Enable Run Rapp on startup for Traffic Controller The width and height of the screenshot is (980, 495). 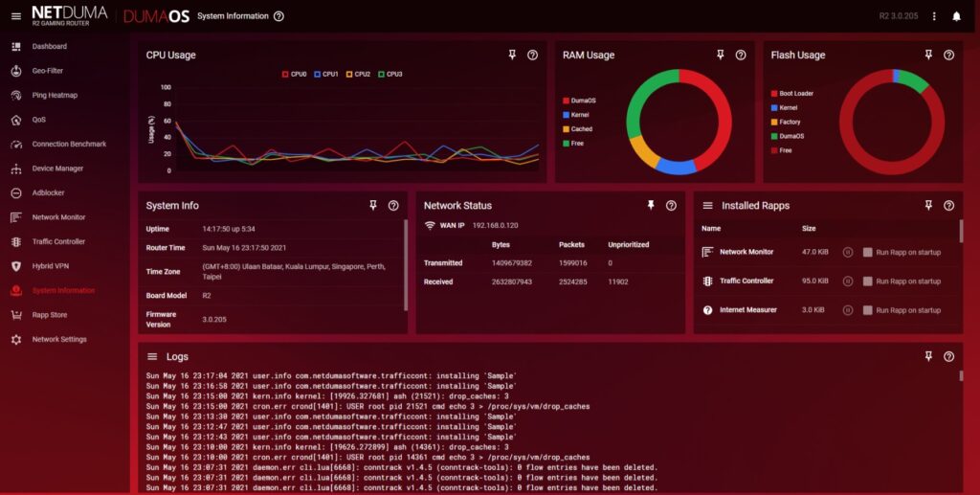[867, 281]
